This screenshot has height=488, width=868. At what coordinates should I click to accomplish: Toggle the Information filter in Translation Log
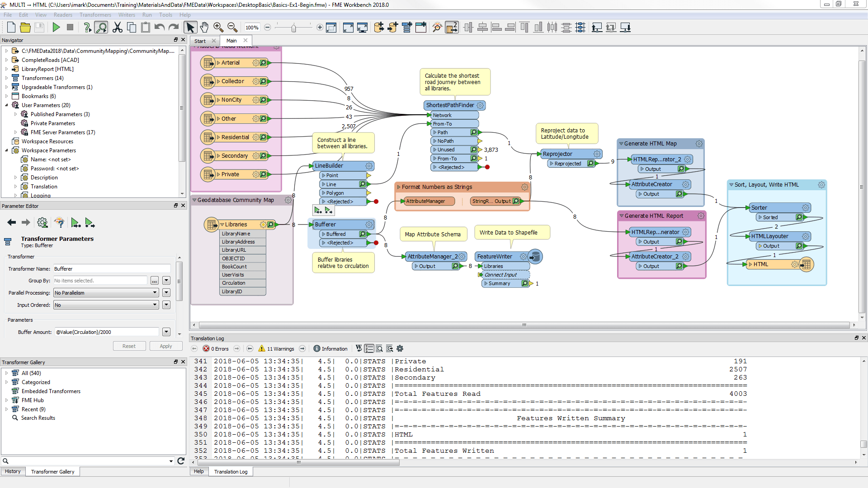pyautogui.click(x=330, y=348)
